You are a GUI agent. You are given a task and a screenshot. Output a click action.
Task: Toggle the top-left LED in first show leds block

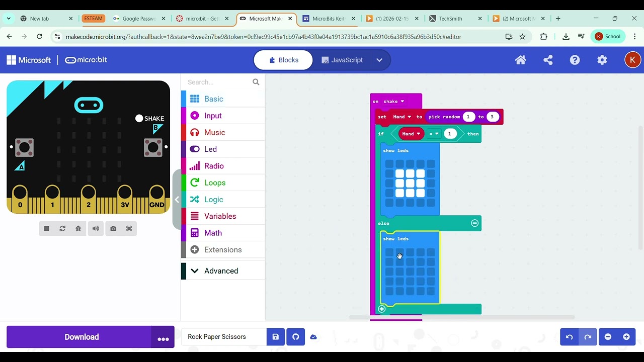(389, 164)
